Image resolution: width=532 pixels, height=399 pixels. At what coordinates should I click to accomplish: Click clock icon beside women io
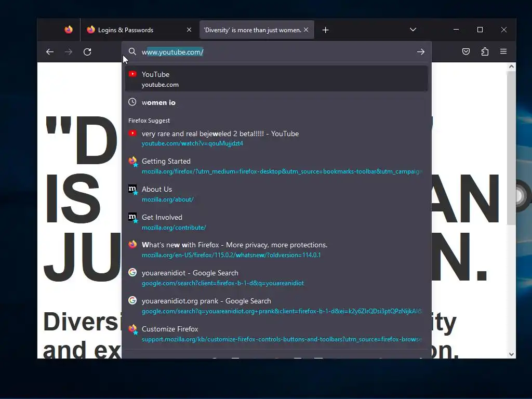pyautogui.click(x=132, y=102)
